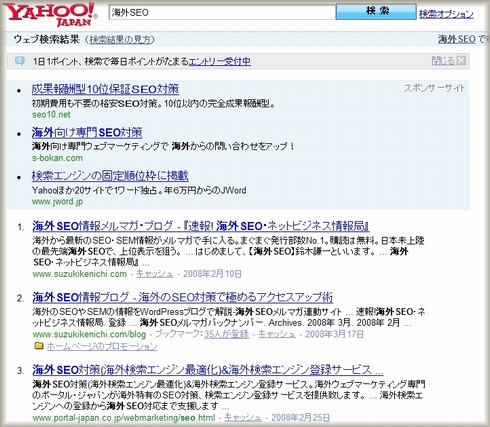This screenshot has height=427, width=490.
Task: Open the 検索オプション link
Action: click(x=446, y=14)
